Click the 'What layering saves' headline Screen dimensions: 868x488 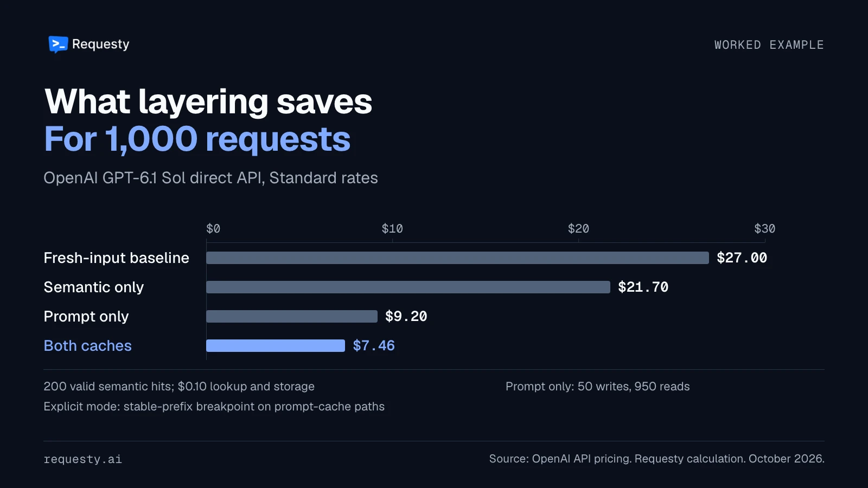(208, 101)
